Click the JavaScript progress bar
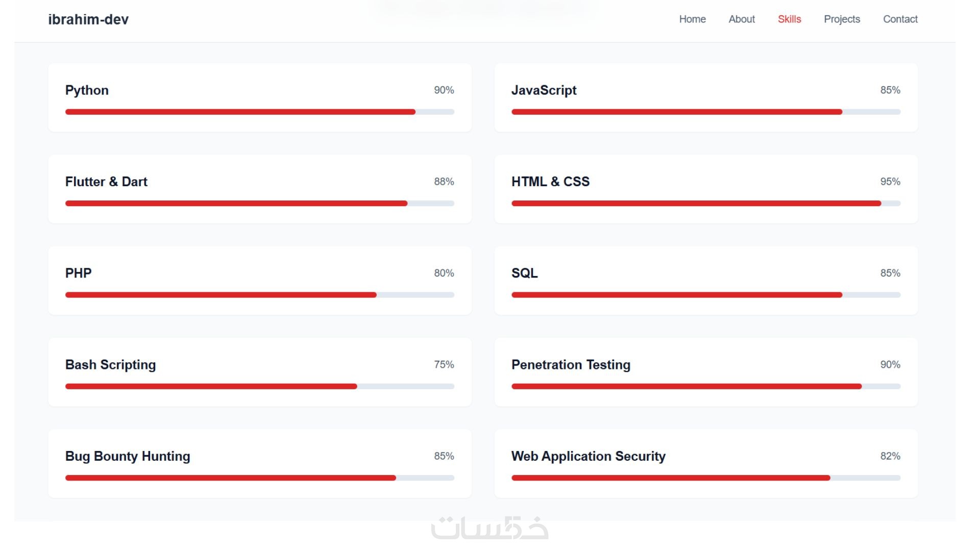This screenshot has height=551, width=980. (705, 112)
